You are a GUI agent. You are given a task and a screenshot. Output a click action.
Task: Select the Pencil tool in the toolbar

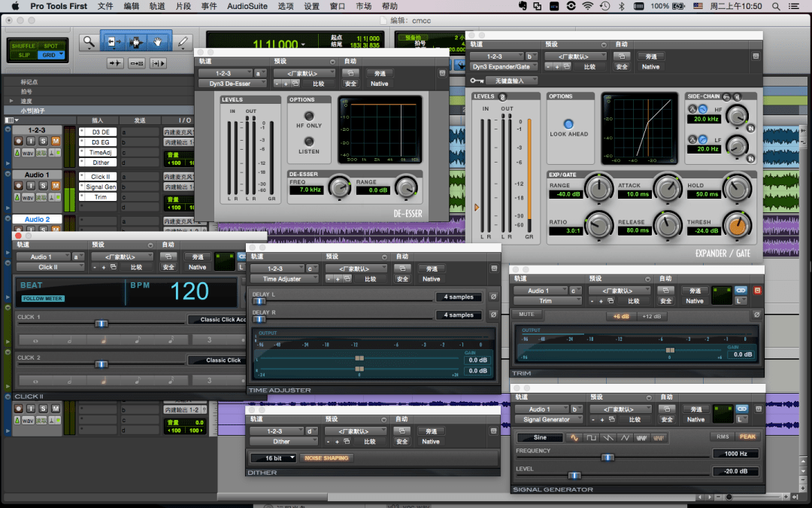tap(183, 42)
